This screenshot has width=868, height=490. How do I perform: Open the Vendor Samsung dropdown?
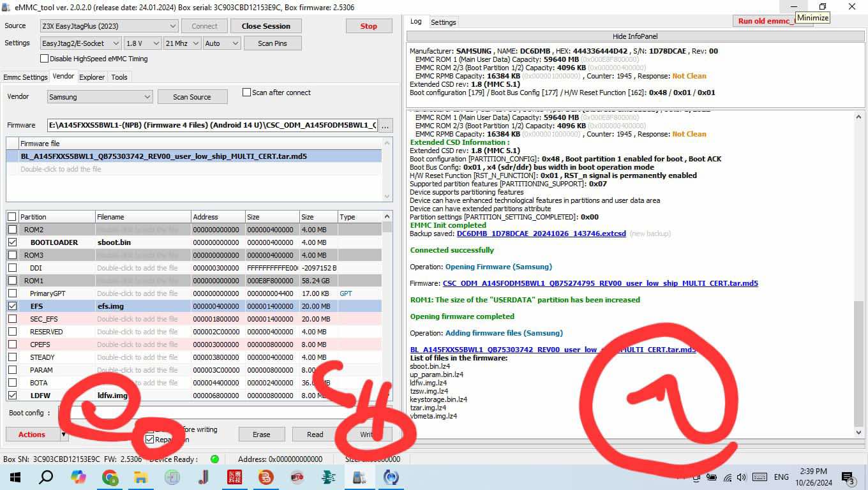(x=100, y=97)
